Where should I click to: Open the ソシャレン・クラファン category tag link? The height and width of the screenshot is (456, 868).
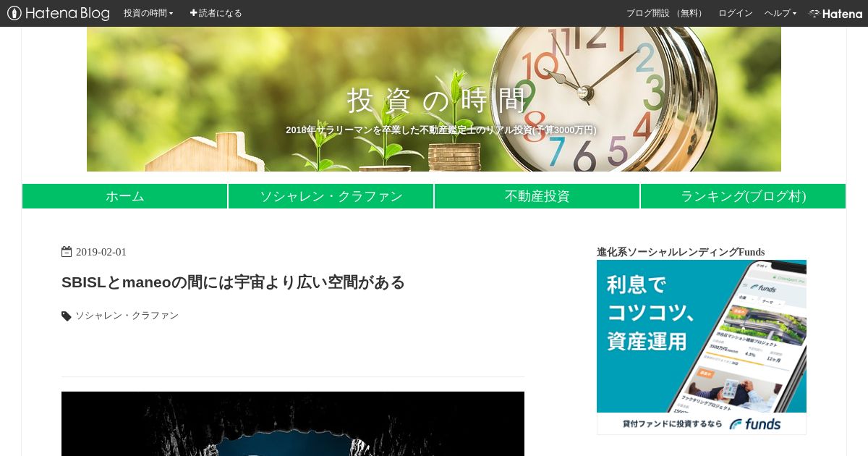click(127, 316)
